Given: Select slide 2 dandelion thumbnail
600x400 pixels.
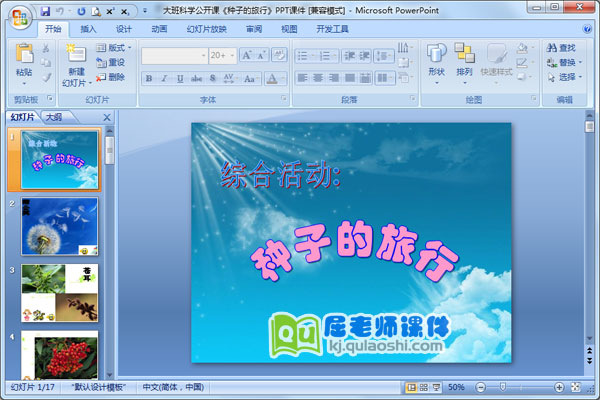Looking at the screenshot, I should [59, 226].
